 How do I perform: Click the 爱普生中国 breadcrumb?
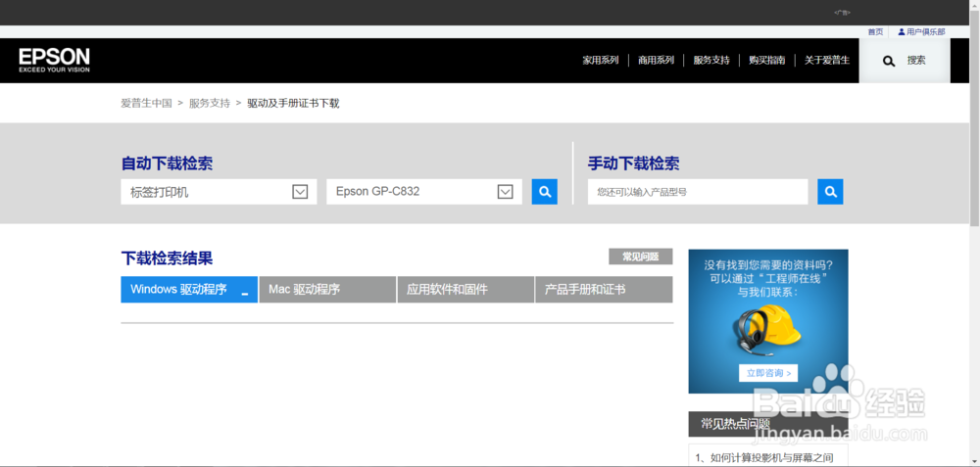coord(146,103)
